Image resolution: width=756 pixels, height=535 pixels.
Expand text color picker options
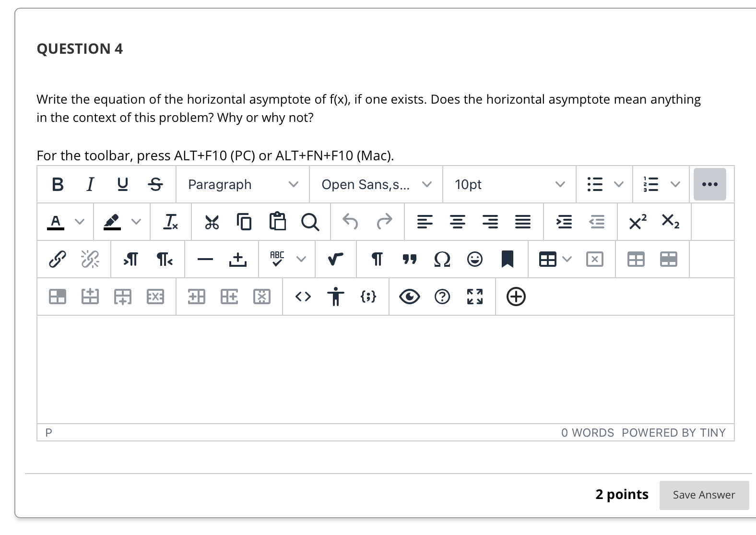pos(80,222)
